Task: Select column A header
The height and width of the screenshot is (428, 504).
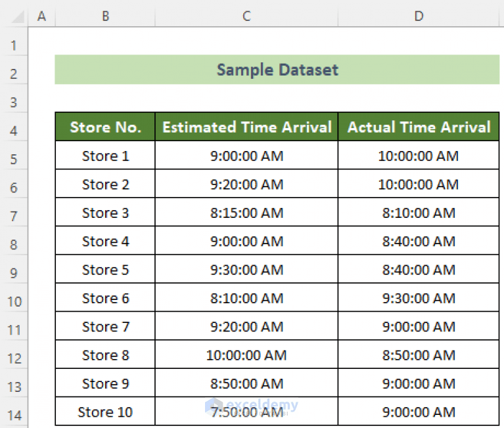Action: pos(41,16)
